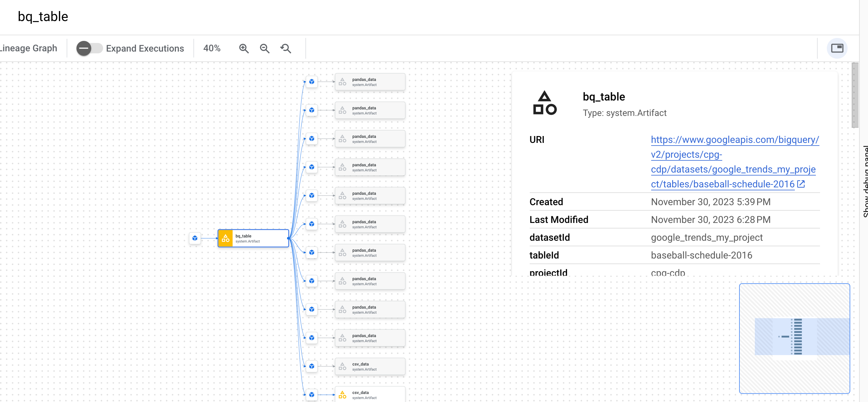Click the execution cube before topmost pandas_data
The width and height of the screenshot is (868, 402).
point(312,82)
